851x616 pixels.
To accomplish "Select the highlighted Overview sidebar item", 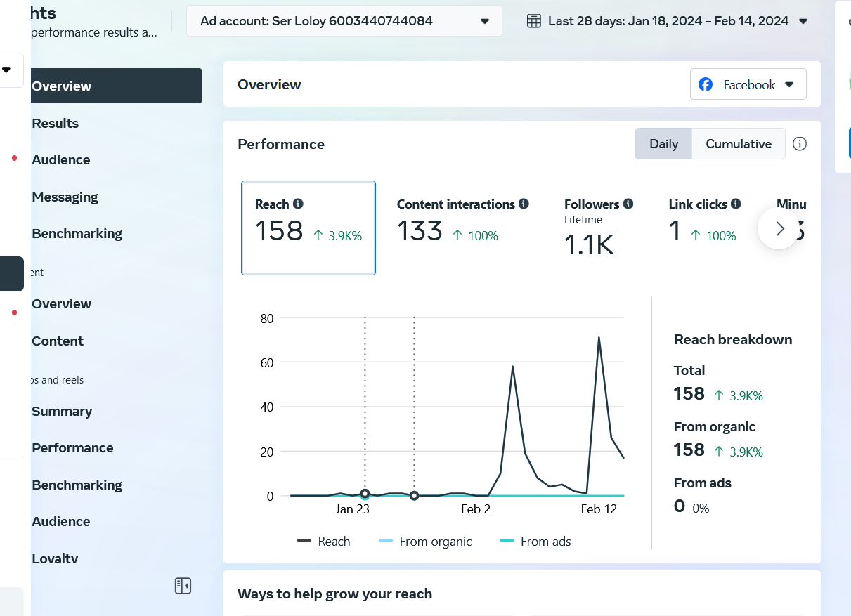I will [x=117, y=86].
